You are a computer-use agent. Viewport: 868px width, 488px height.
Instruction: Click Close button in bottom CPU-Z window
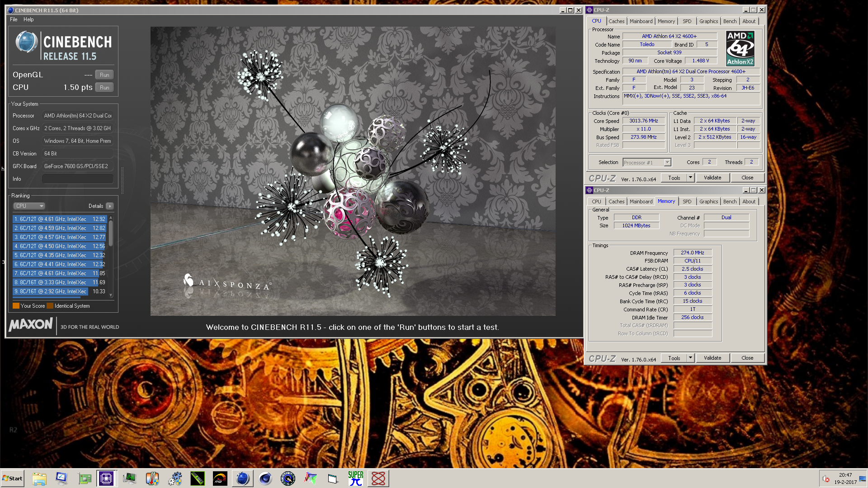tap(747, 358)
